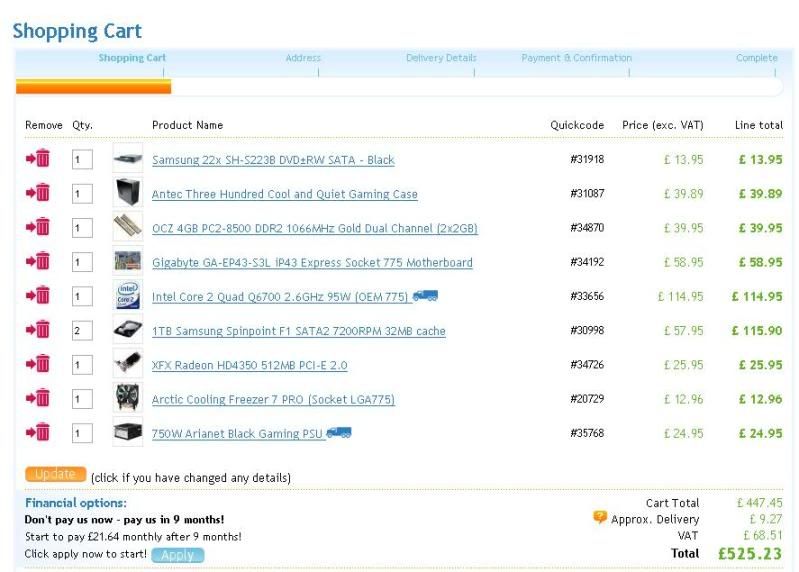This screenshot has width=799, height=572.
Task: Remove the Samsung DVD±RW drive from cart
Action: point(38,159)
